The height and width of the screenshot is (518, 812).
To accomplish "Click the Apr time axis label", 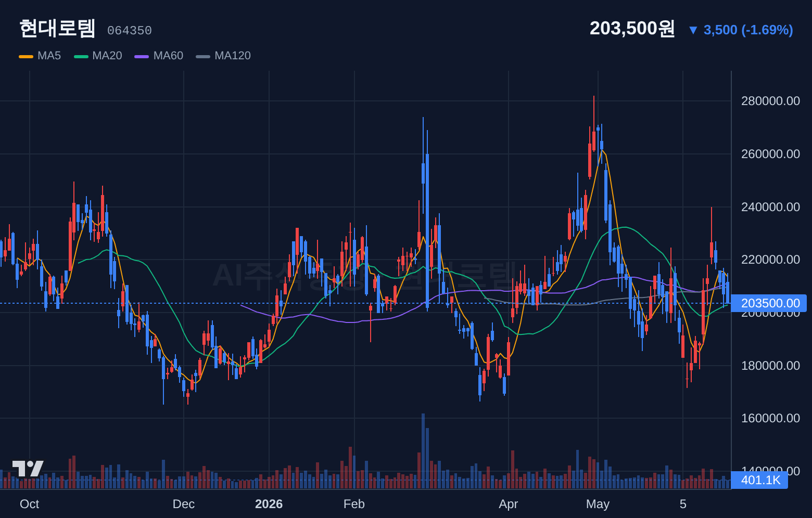I will (x=508, y=504).
